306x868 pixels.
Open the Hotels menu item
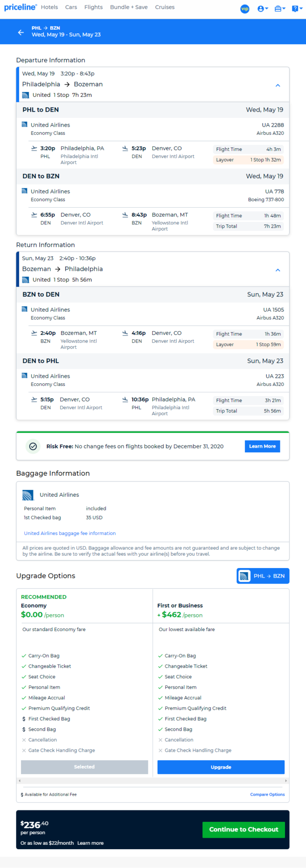click(49, 7)
